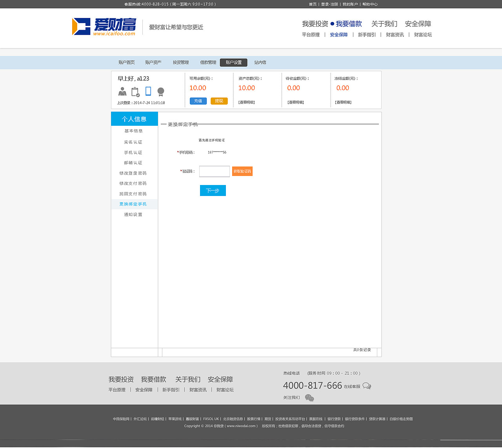Click the 站内信 tab
Screen dimensions: 502x448
(x=260, y=62)
